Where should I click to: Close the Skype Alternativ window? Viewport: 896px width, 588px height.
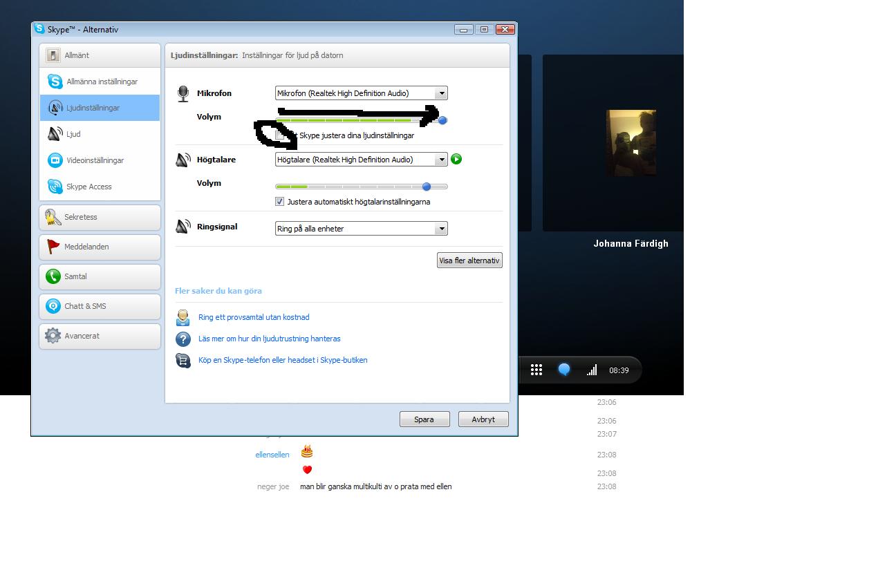[x=505, y=29]
